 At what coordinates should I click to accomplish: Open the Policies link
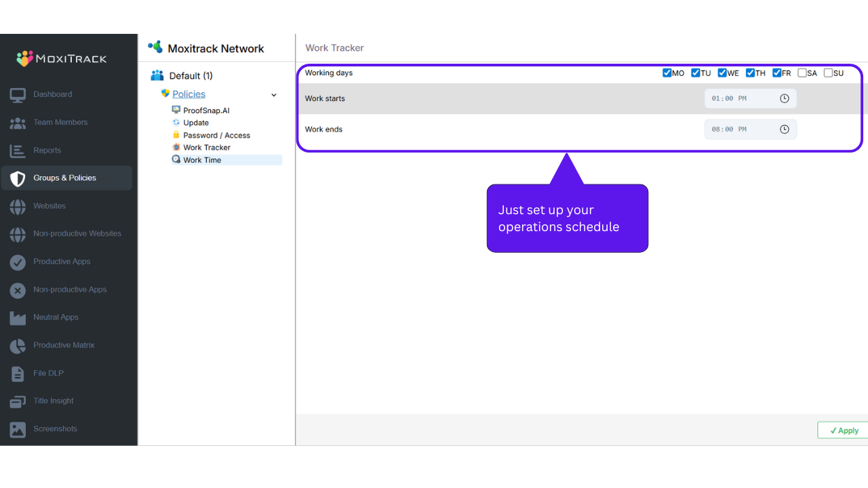[189, 94]
